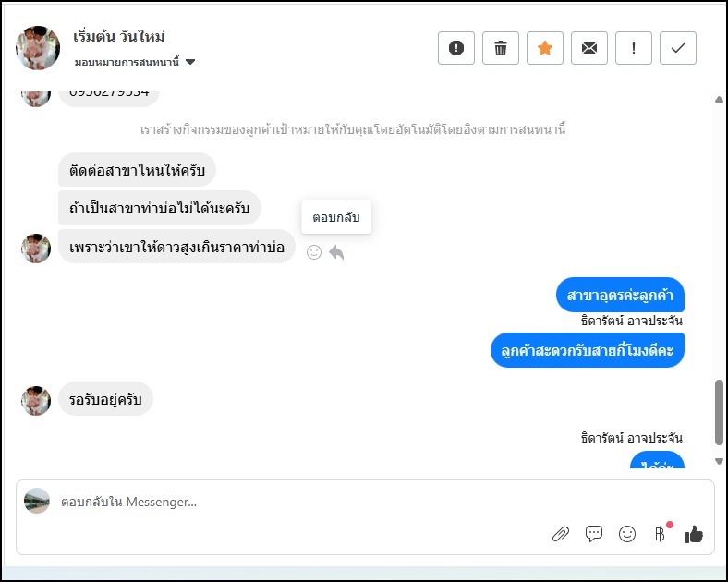This screenshot has width=728, height=582.
Task: Open emoji reaction for the message
Action: [314, 252]
